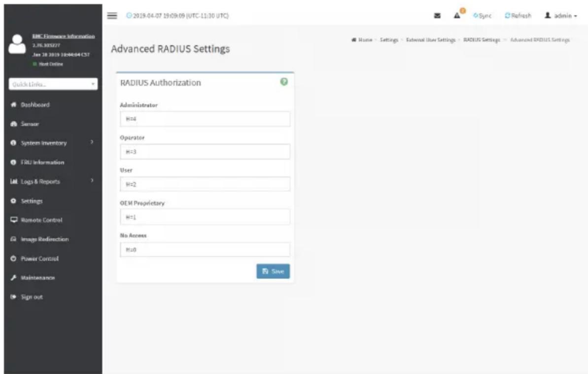Screen dimensions: 588x374
Task: Open Logs & Reports menu item
Action: tap(40, 181)
